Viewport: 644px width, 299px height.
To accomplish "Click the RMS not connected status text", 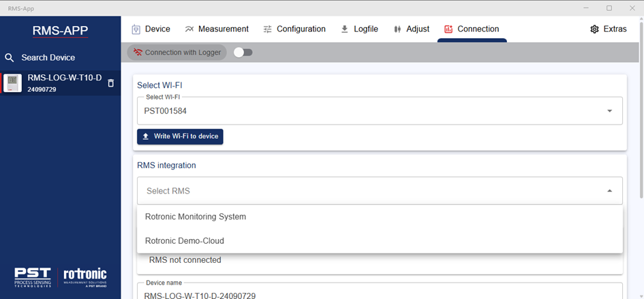I will (x=185, y=260).
